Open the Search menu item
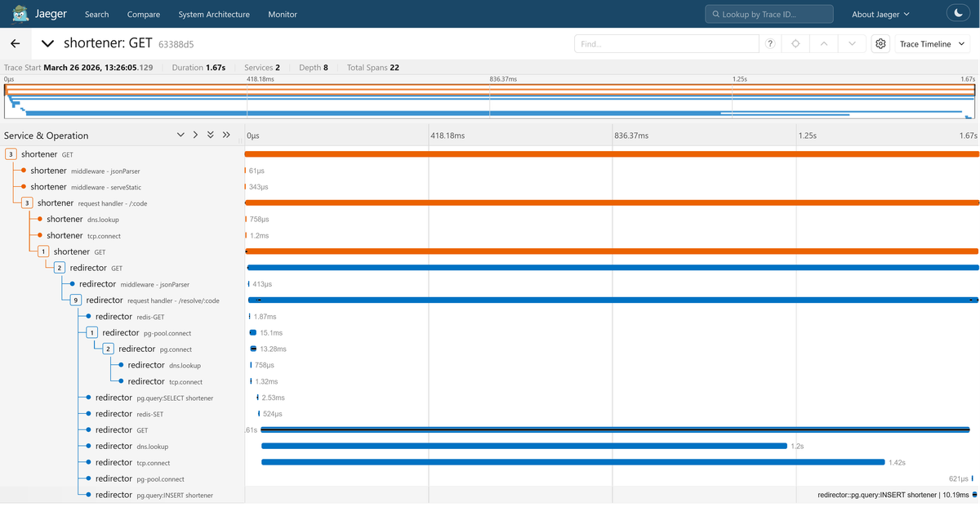This screenshot has height=507, width=980. (96, 14)
